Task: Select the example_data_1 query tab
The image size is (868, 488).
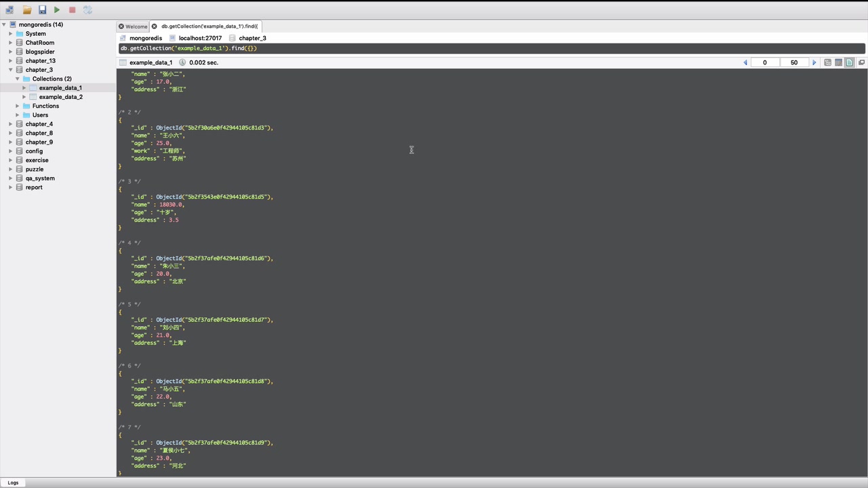Action: coord(150,62)
